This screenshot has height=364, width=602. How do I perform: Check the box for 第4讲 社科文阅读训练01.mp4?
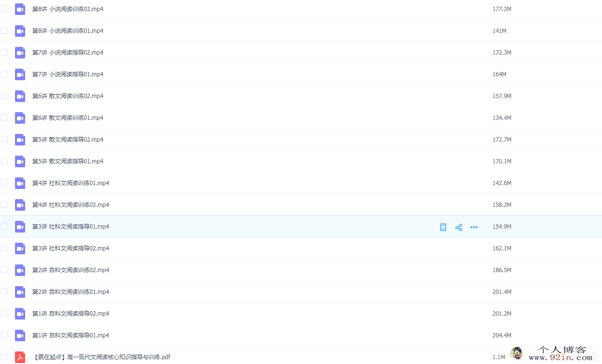click(x=4, y=183)
